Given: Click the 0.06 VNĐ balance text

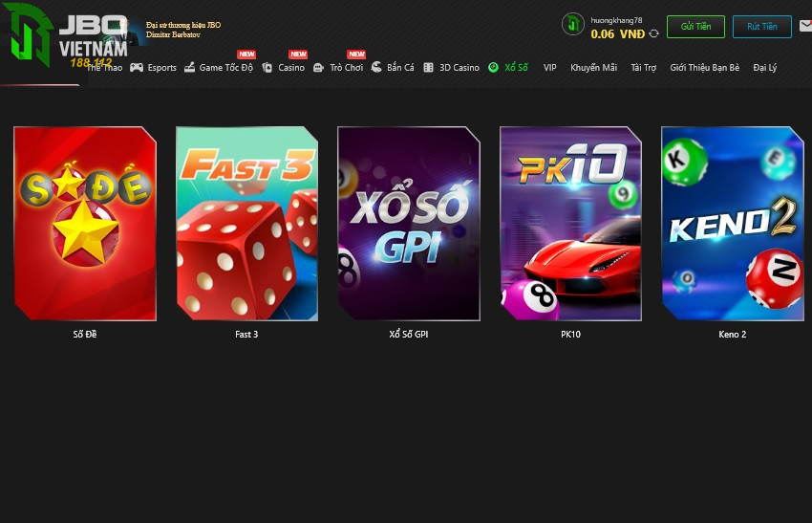Looking at the screenshot, I should click(618, 34).
